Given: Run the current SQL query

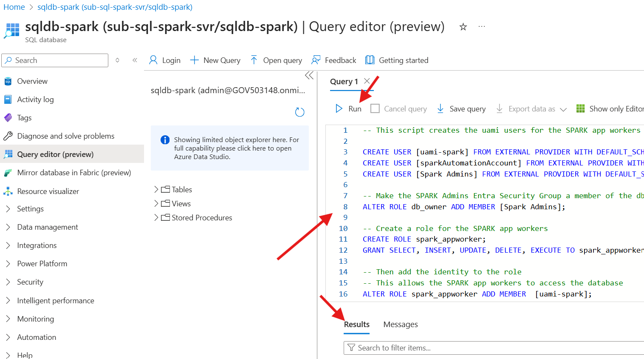Looking at the screenshot, I should coord(348,108).
